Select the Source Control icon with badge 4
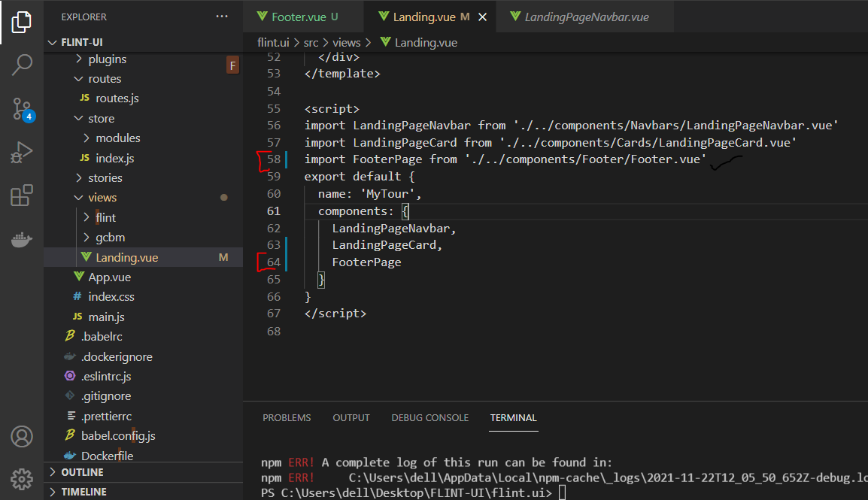Image resolution: width=868 pixels, height=500 pixels. 22,109
